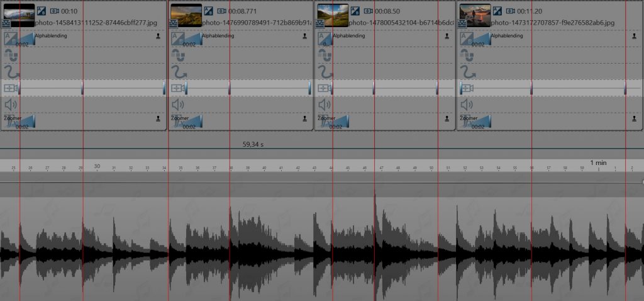Click the speaker volume icon in the 00:10 clip

11,105
